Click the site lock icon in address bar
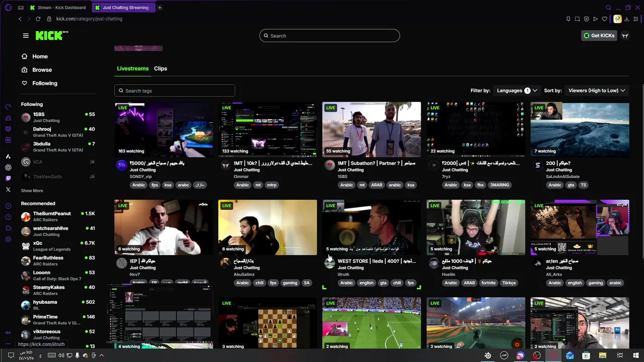Viewport: 644px width, 362px height. pos(49,19)
